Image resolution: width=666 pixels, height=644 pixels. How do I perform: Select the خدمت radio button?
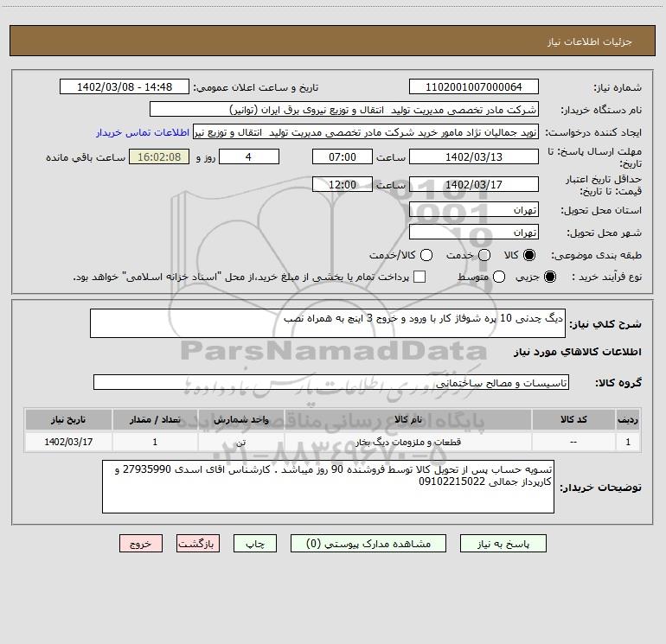(x=484, y=255)
